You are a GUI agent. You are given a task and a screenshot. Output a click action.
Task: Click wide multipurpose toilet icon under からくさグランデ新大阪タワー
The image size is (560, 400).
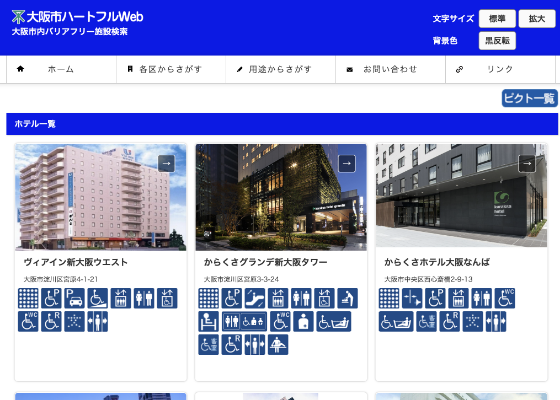[244, 321]
